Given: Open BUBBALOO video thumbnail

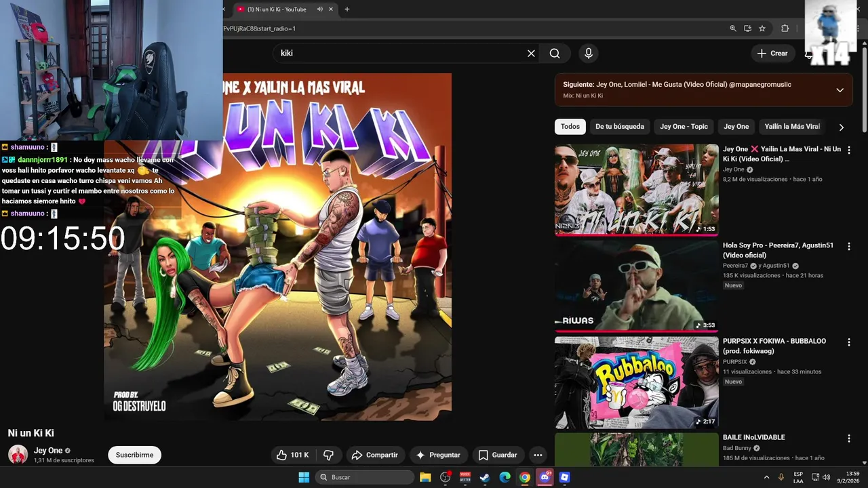Looking at the screenshot, I should 637,382.
